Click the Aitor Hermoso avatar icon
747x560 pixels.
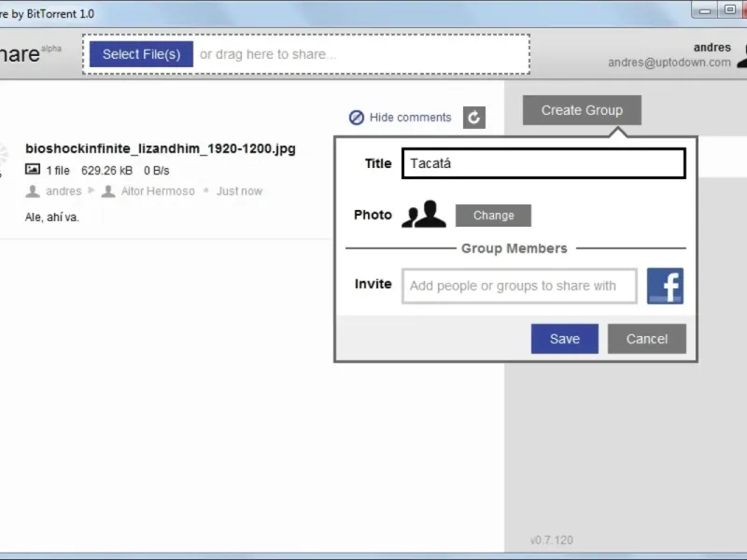pyautogui.click(x=108, y=191)
